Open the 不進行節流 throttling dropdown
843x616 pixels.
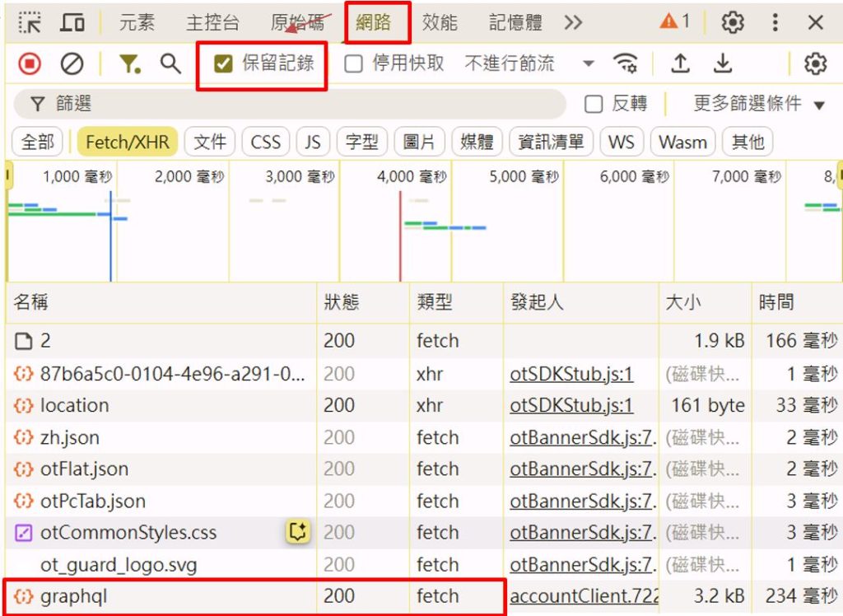tap(528, 63)
